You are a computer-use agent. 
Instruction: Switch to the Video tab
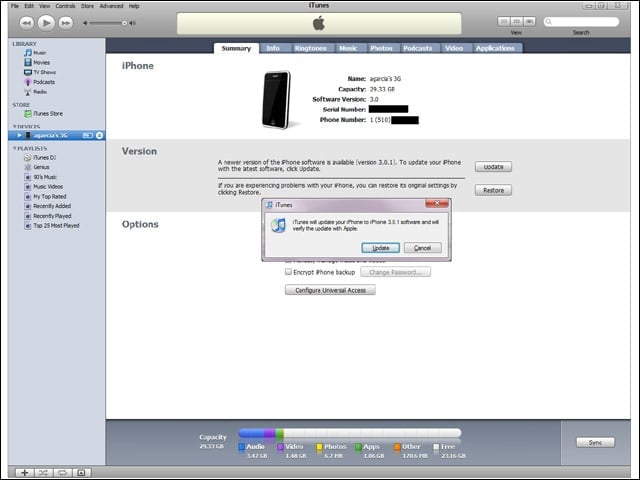tap(454, 48)
